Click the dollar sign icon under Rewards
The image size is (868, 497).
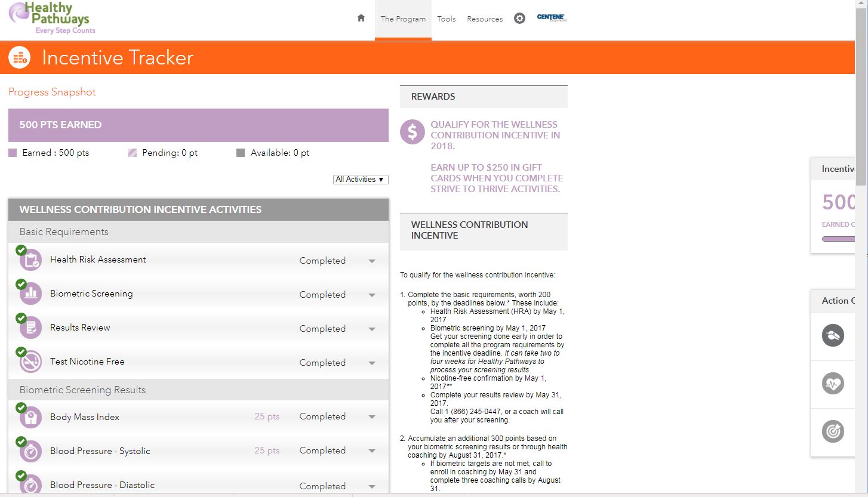pyautogui.click(x=412, y=132)
